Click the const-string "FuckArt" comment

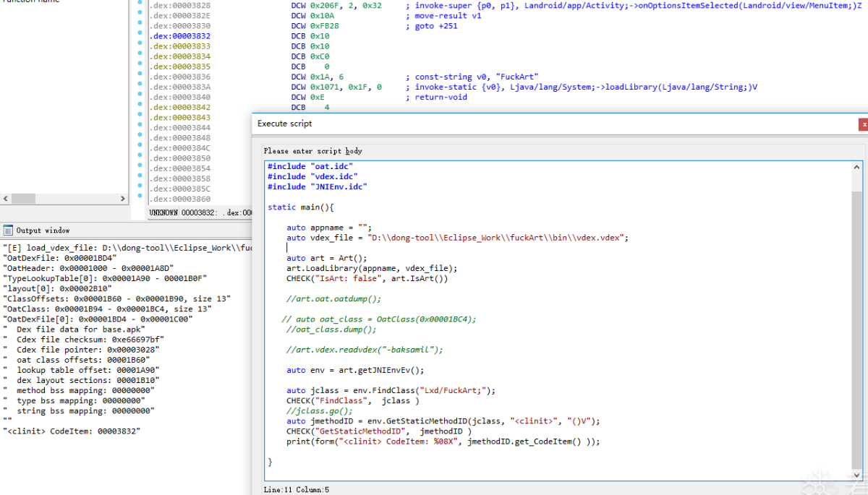pos(472,77)
